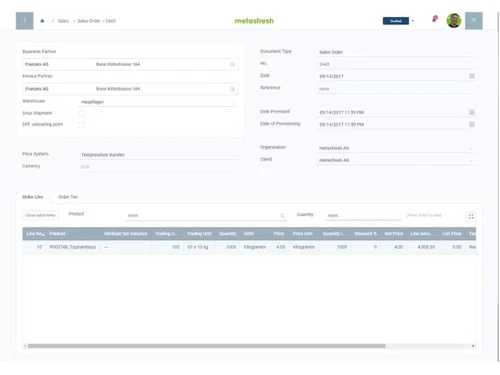Image resolution: width=500 pixels, height=375 pixels.
Task: Open the Document Type Sales Order dropdown
Action: pos(396,52)
